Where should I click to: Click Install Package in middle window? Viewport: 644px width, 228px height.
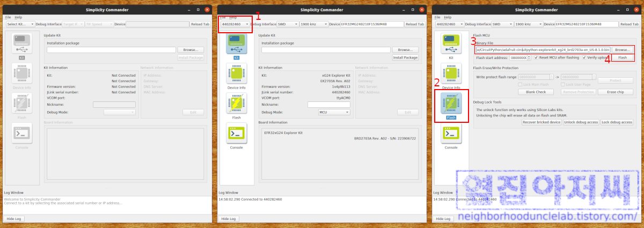click(x=405, y=57)
